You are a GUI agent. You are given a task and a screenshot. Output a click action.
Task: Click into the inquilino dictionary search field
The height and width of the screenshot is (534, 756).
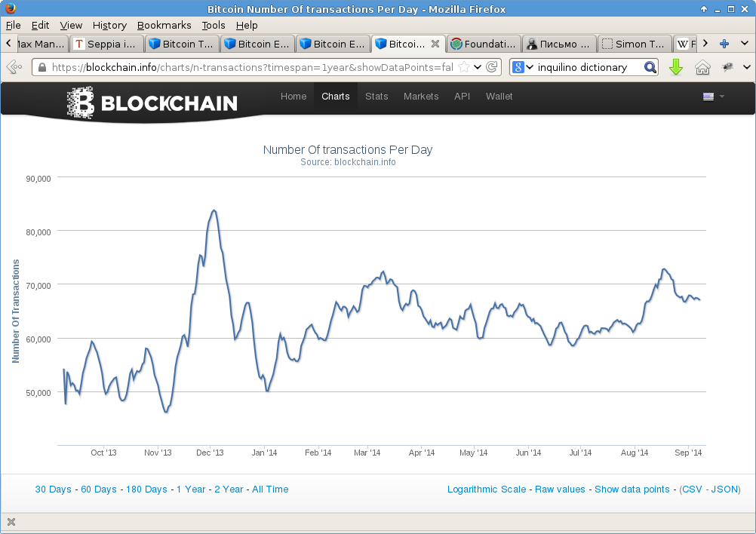point(587,67)
